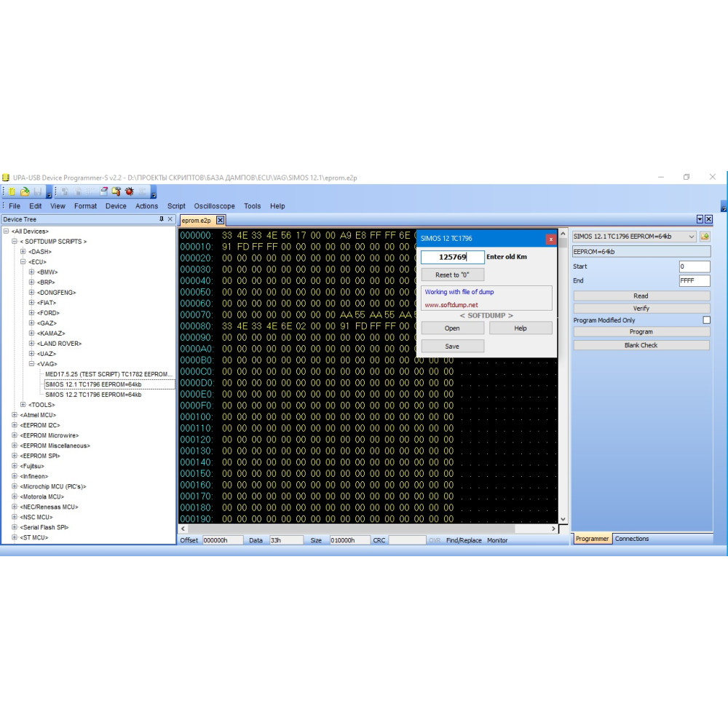
Task: Click the www.softdump.net link
Action: 451,305
